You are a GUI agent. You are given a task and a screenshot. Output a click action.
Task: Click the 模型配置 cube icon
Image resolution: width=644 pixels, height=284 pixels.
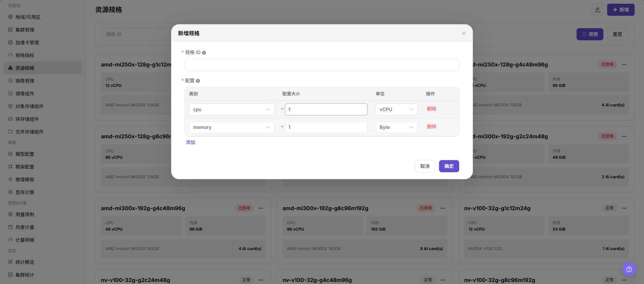(x=10, y=154)
